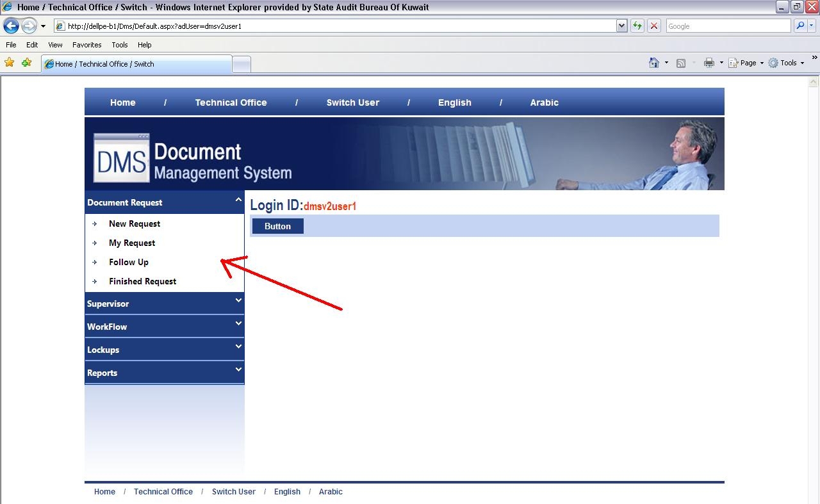The width and height of the screenshot is (820, 504).
Task: Click the Home link in the footer
Action: point(105,492)
